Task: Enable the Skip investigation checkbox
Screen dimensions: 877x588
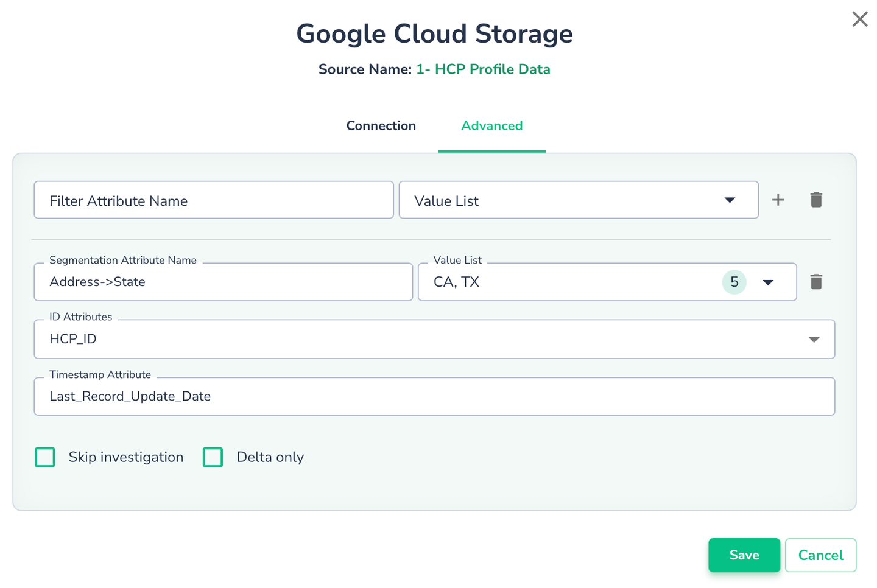Action: pos(45,457)
